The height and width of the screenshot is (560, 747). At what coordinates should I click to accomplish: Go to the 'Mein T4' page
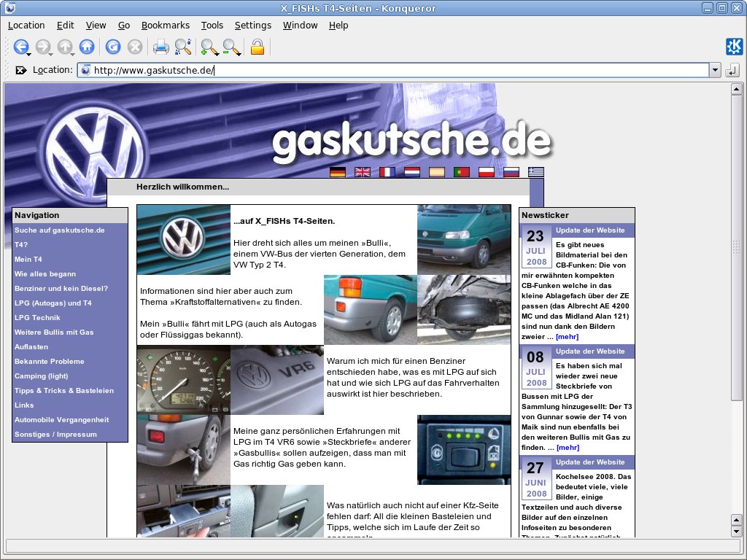(28, 259)
